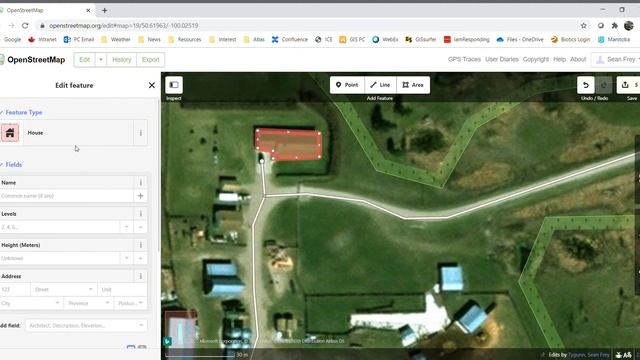Decrease Height value with stepper

tap(127, 258)
